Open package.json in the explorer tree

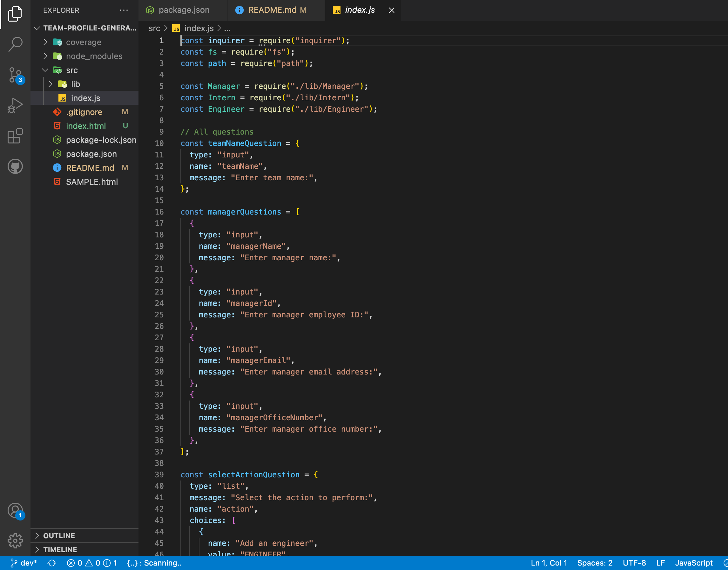(84, 154)
